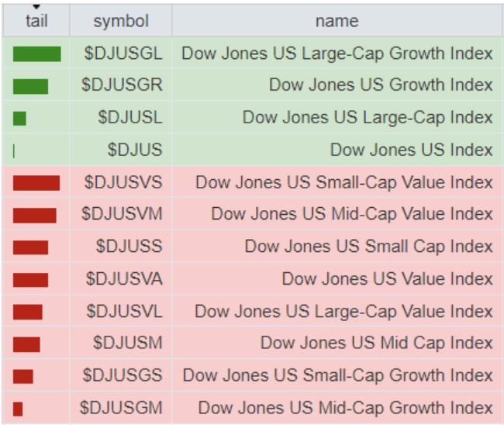Select the $DJUSS symbol cell

pos(129,247)
